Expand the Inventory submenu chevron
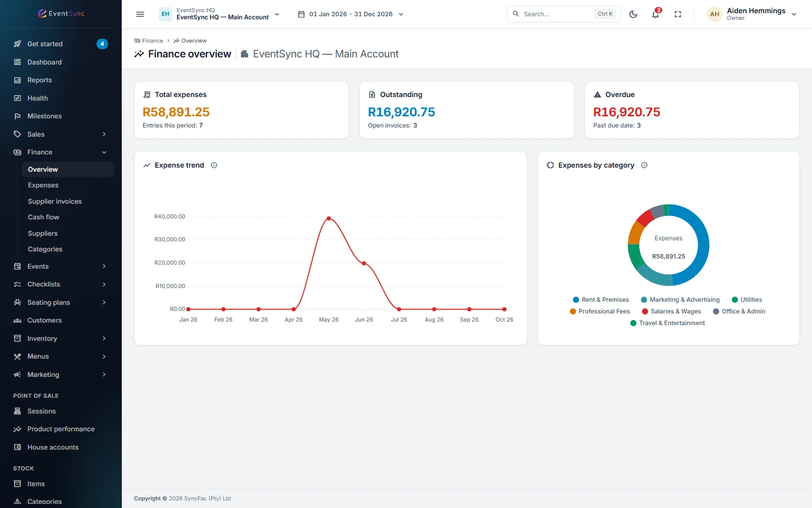The width and height of the screenshot is (812, 508). 104,338
